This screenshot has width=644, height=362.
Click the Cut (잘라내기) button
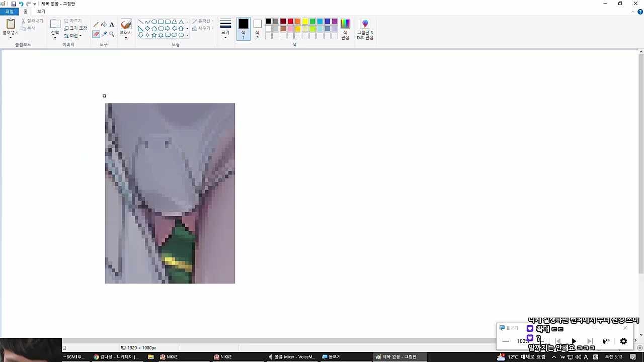(x=32, y=21)
